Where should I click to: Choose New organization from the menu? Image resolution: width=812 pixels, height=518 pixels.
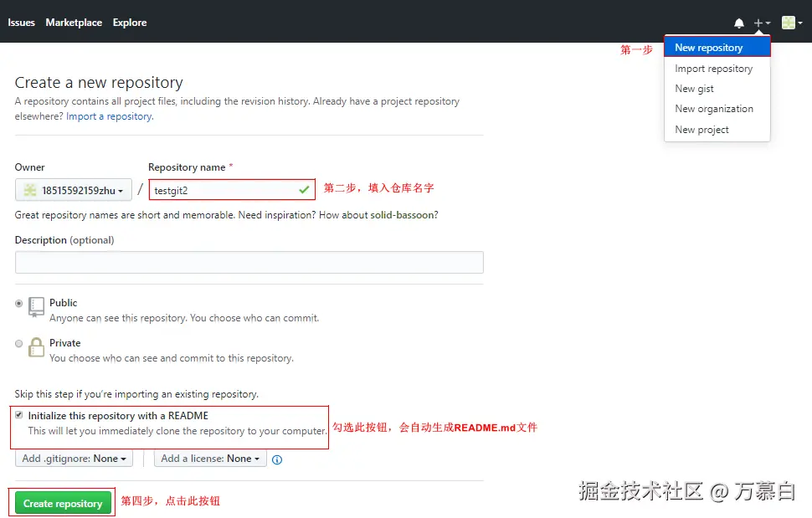tap(717, 109)
